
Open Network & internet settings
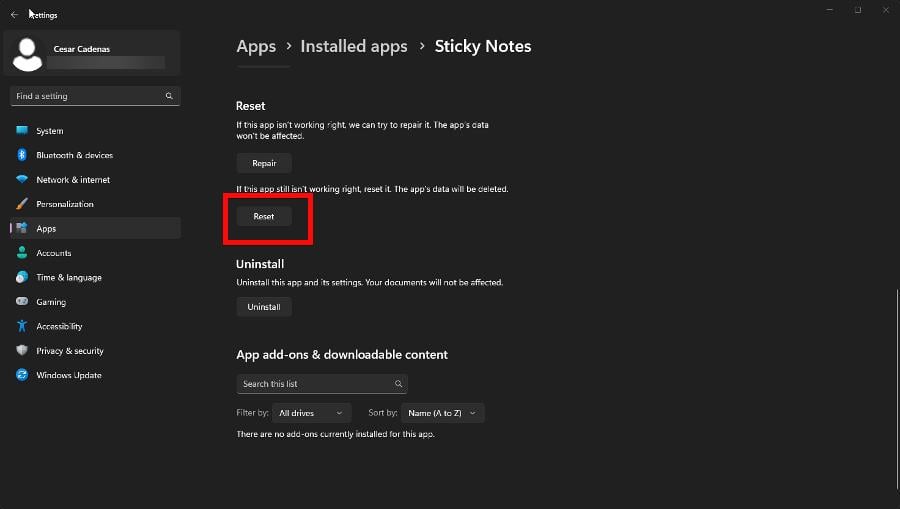pos(95,180)
